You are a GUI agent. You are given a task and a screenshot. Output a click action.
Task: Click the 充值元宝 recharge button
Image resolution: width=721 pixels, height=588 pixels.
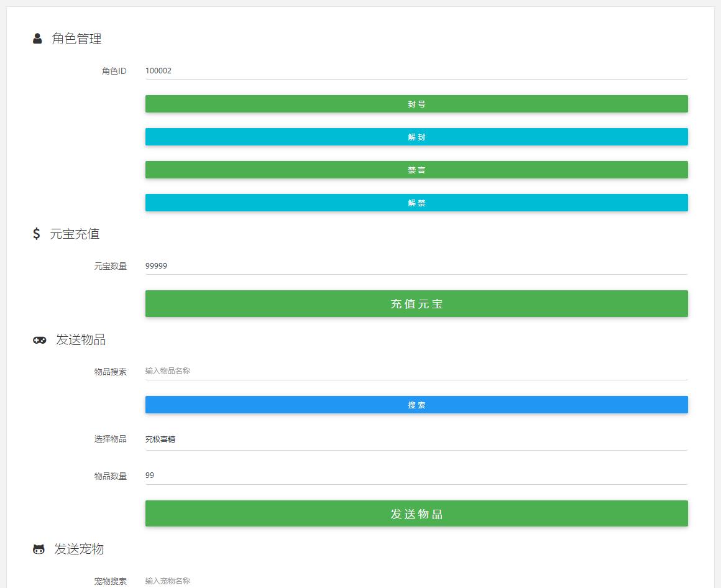pos(416,303)
